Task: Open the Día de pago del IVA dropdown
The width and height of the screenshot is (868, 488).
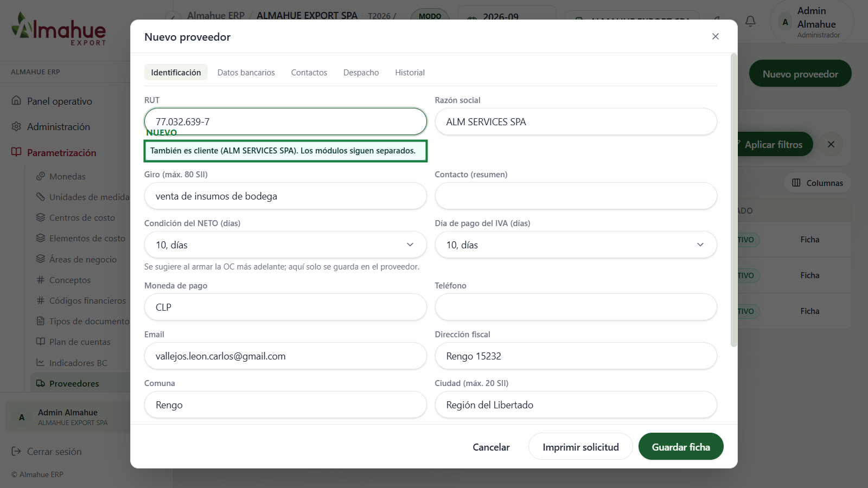Action: (576, 245)
